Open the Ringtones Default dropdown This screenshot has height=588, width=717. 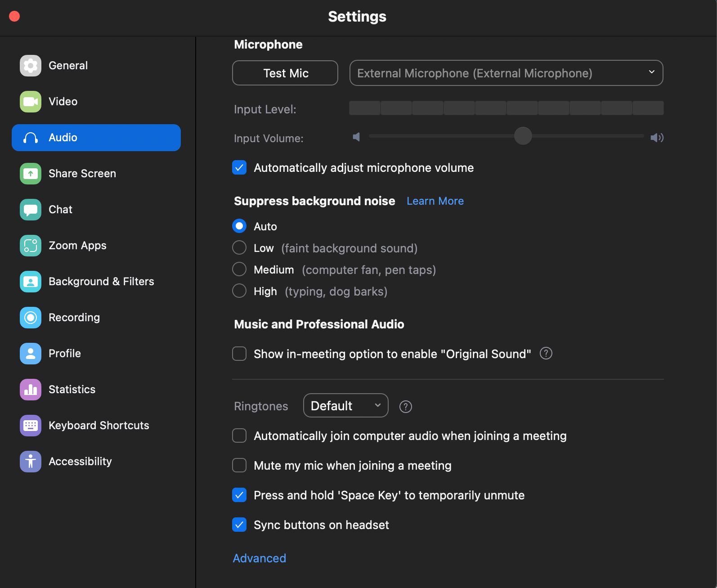click(x=346, y=405)
